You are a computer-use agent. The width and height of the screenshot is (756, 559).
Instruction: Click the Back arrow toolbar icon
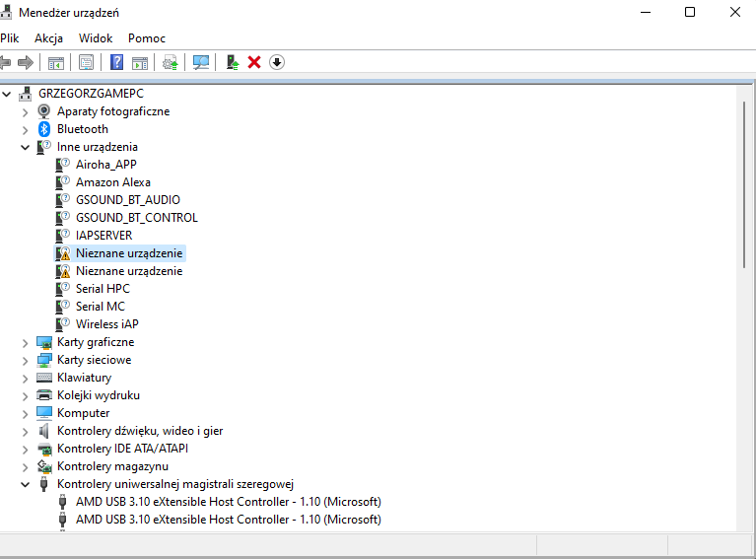point(5,62)
